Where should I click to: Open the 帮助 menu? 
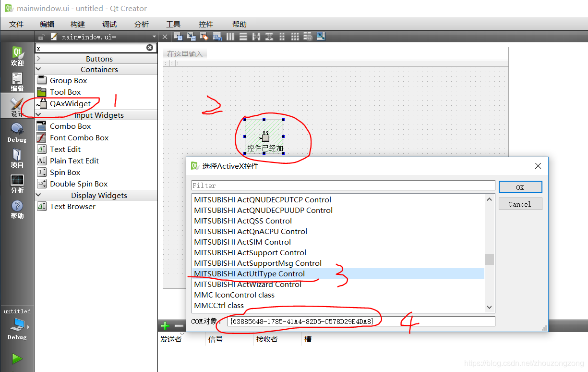tap(240, 24)
